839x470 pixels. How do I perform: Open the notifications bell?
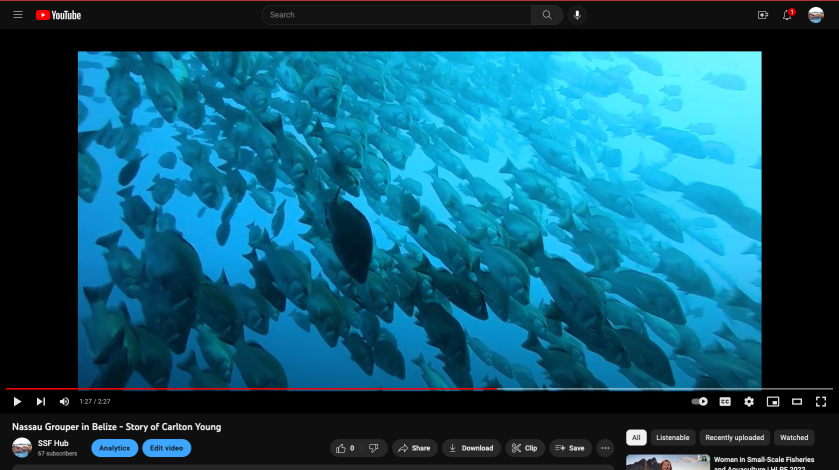(x=788, y=15)
